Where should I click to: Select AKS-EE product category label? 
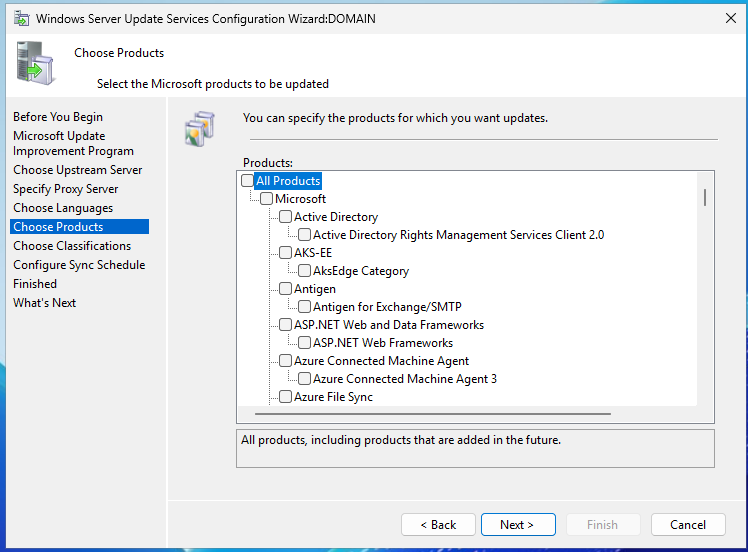[x=312, y=253]
